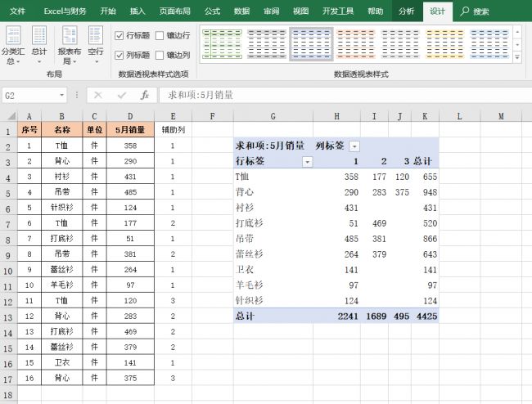Viewport: 532px width, 404px height.
Task: Click the 名称 header cell B1
Action: pyautogui.click(x=61, y=130)
